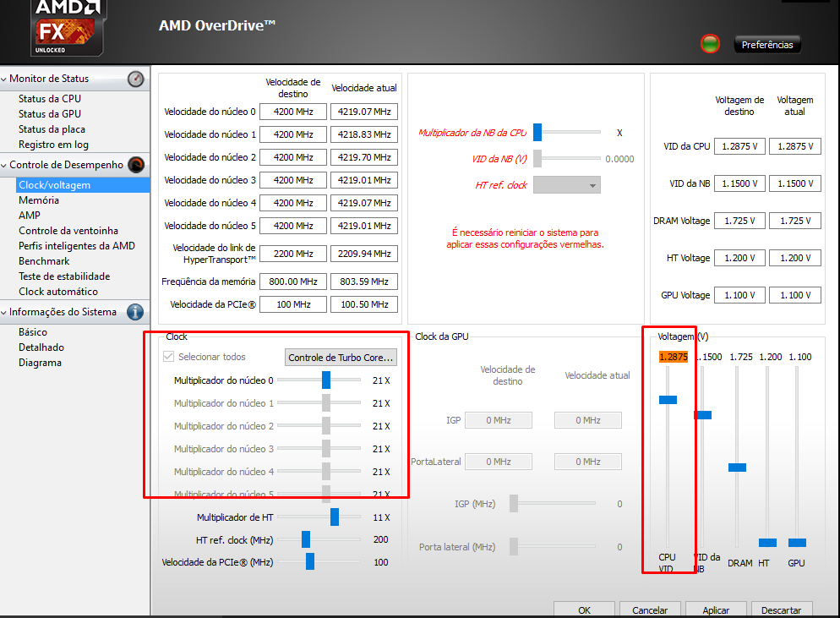This screenshot has width=840, height=618.
Task: Click the VID da NB (V) slider
Action: (x=537, y=158)
